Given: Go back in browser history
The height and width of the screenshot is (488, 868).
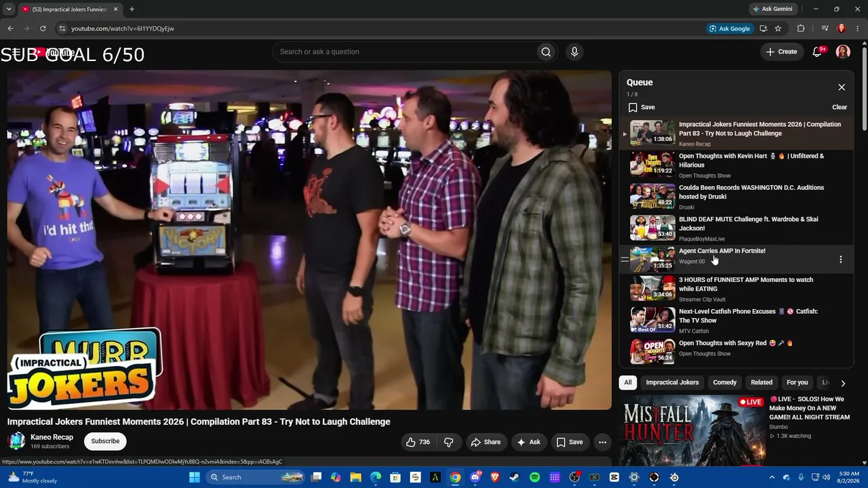Looking at the screenshot, I should [x=10, y=28].
